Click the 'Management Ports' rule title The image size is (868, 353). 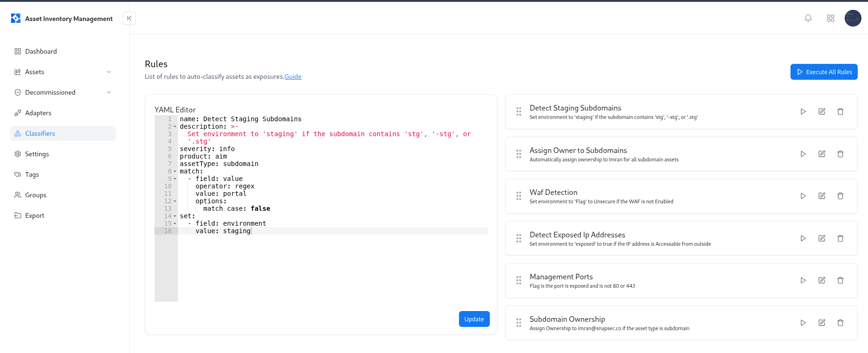click(x=561, y=277)
